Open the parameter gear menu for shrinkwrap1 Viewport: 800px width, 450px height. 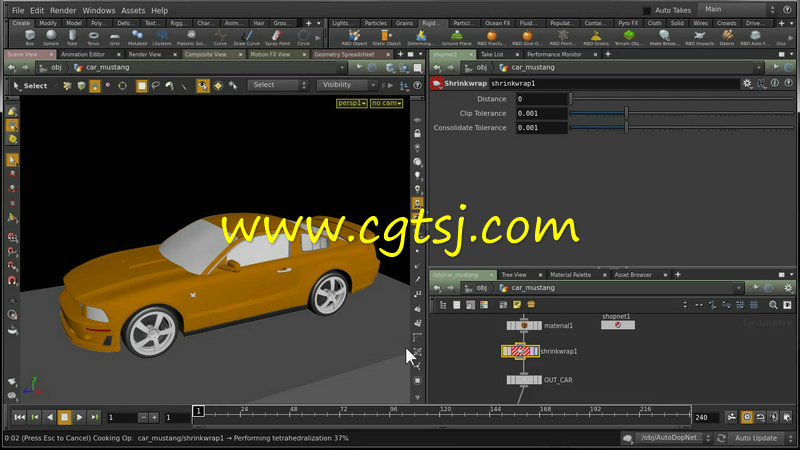pyautogui.click(x=747, y=83)
